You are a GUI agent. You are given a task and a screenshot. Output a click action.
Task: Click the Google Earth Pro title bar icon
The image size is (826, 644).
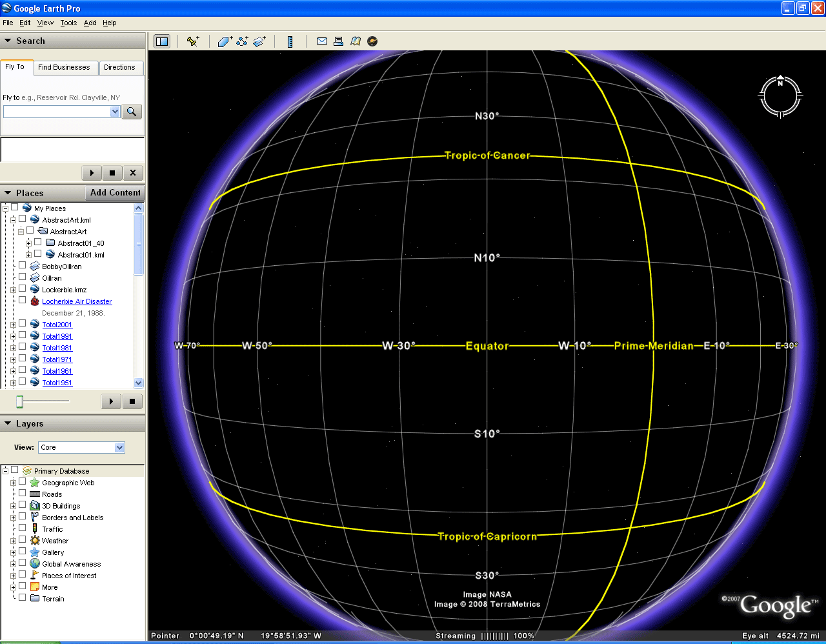[x=6, y=8]
